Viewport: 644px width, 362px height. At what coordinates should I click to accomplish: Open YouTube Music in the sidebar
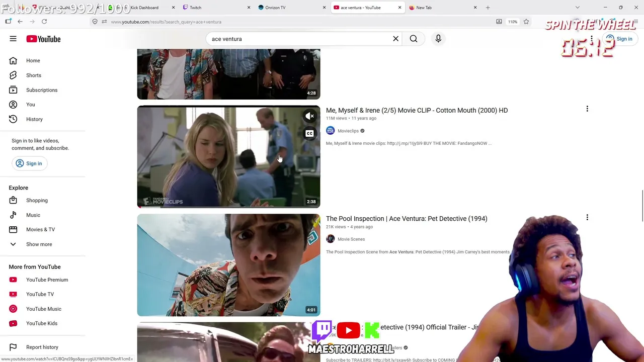point(43,309)
